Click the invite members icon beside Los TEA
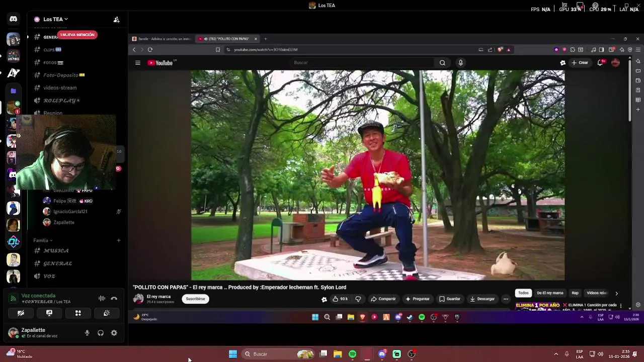 (117, 20)
